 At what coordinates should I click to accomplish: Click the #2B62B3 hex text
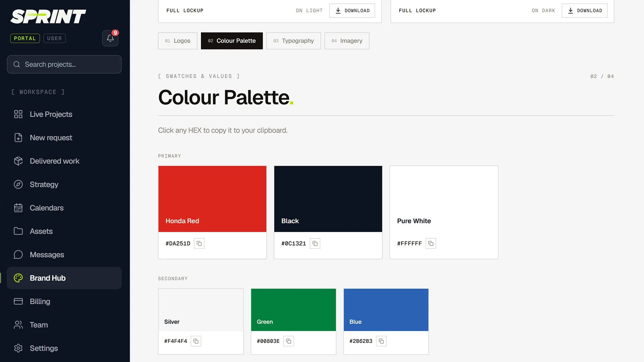pos(361,341)
